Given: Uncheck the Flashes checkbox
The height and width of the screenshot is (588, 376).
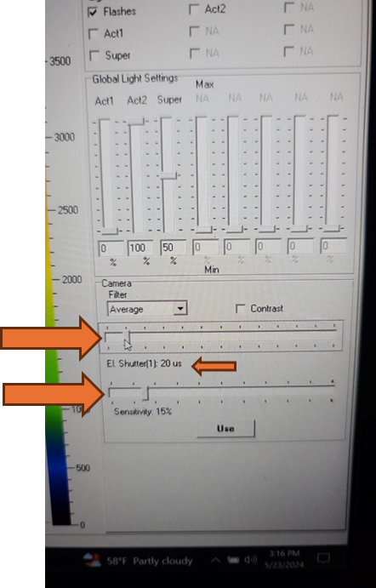Looking at the screenshot, I should click(92, 13).
